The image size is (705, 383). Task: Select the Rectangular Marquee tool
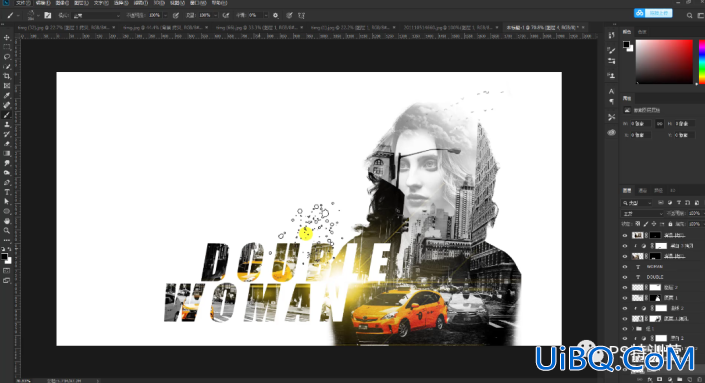[7, 47]
